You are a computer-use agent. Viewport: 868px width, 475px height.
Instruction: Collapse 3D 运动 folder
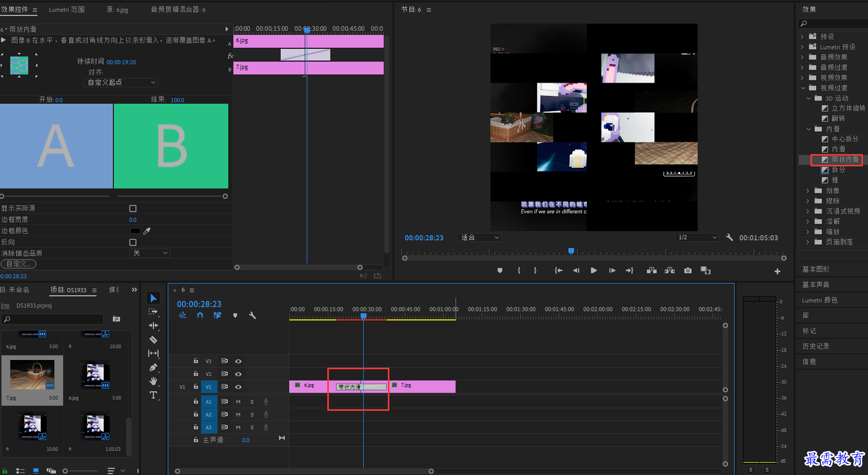tap(808, 98)
